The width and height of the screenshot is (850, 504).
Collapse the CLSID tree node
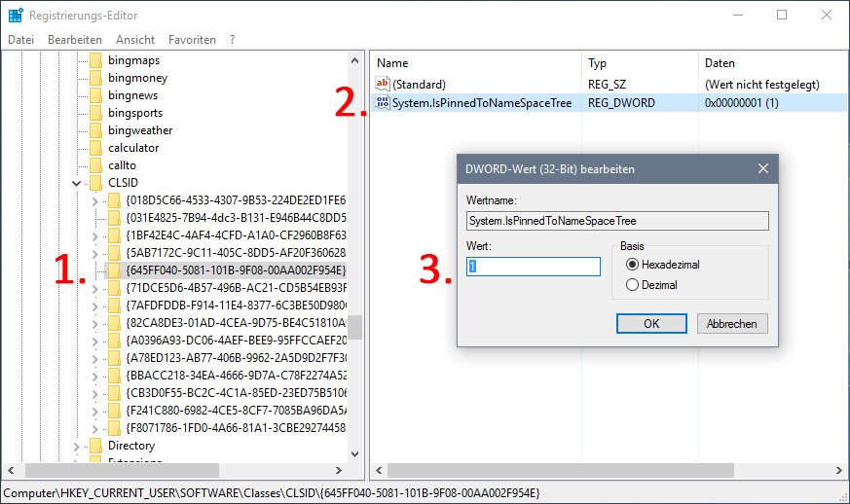click(x=76, y=183)
